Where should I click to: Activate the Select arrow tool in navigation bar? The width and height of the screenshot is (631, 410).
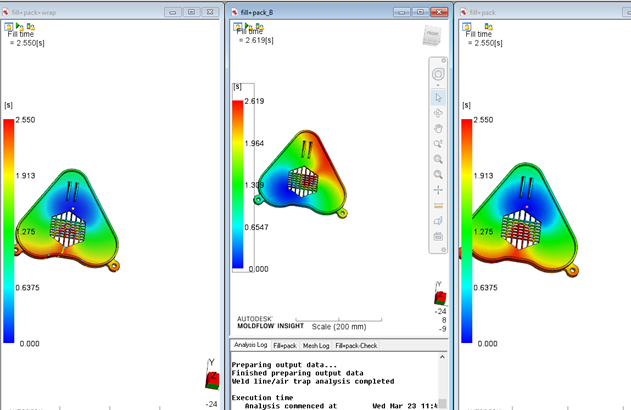pyautogui.click(x=438, y=97)
